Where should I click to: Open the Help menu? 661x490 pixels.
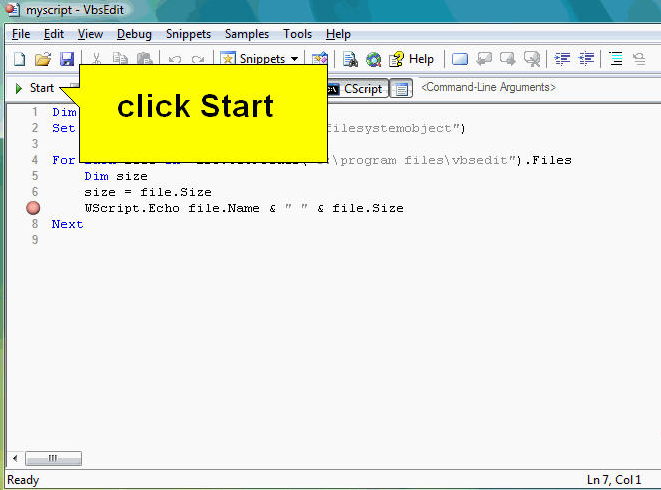click(x=338, y=34)
